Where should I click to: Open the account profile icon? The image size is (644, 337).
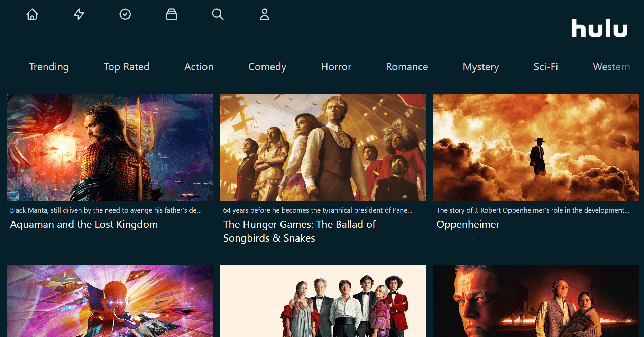265,14
